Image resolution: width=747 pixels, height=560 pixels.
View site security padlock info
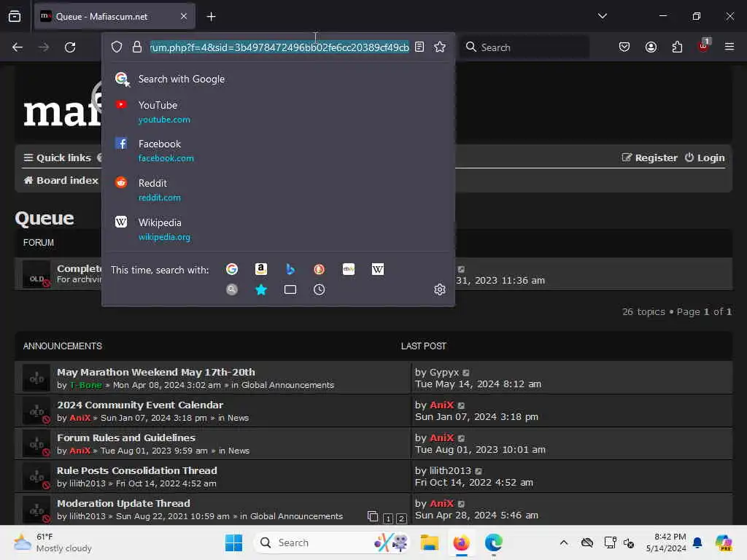coord(137,47)
